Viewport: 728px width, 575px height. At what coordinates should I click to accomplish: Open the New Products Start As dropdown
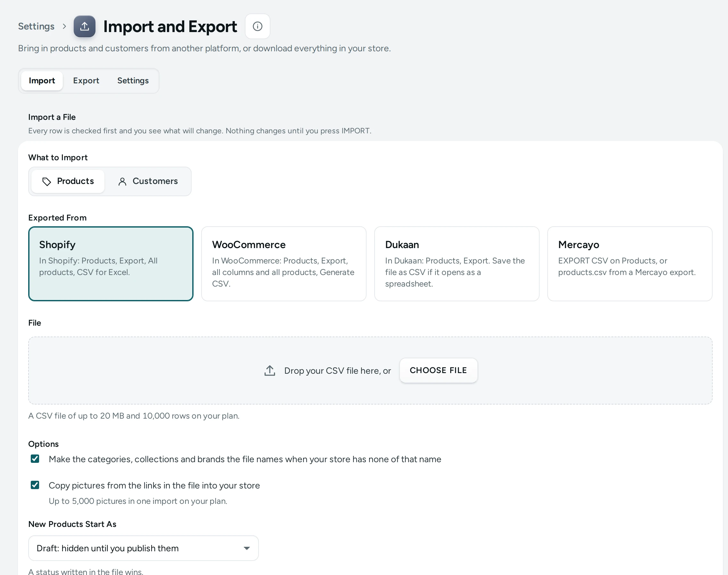143,548
